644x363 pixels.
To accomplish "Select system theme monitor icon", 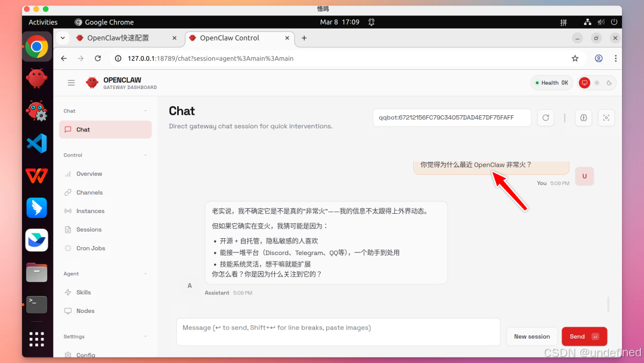I will click(584, 82).
